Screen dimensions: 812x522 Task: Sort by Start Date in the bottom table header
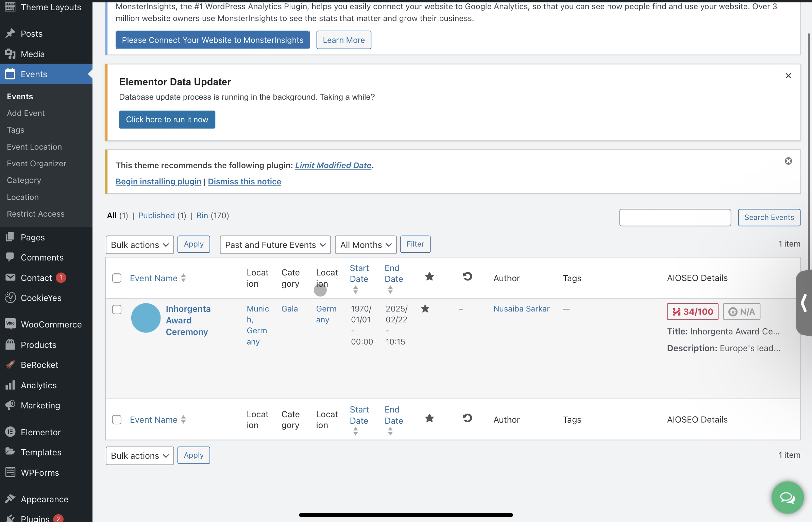(x=359, y=420)
